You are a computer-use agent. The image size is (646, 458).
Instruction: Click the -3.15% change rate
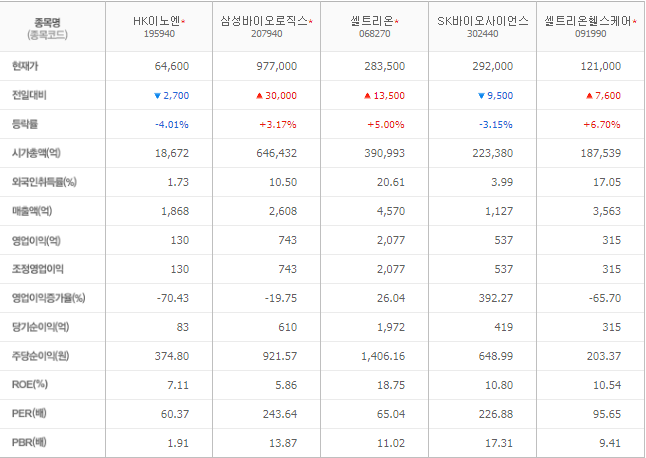click(496, 124)
